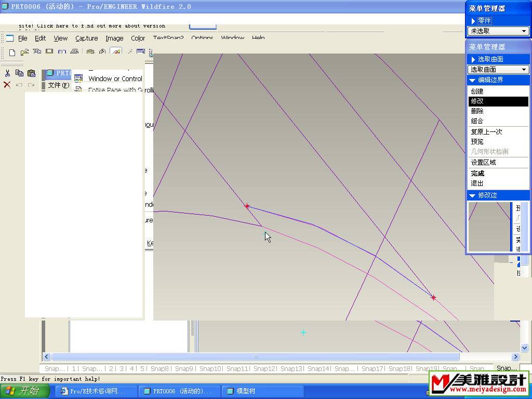The height and width of the screenshot is (399, 532).
Task: Open the Capture menu
Action: coord(86,38)
